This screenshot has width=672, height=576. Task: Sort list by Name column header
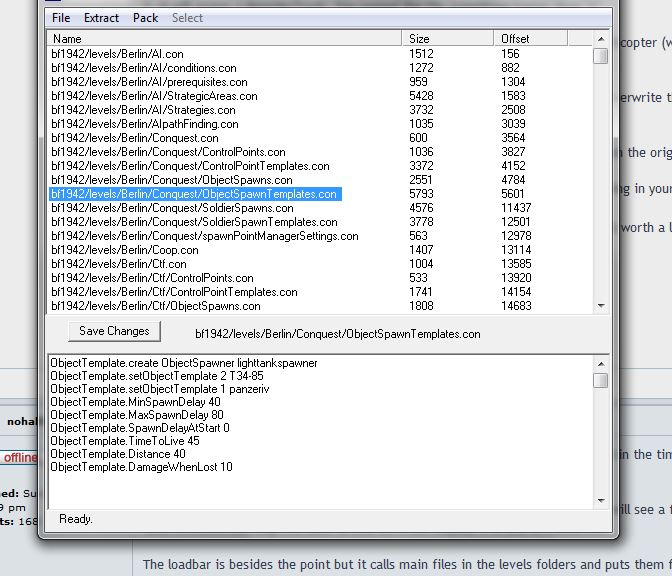click(x=224, y=39)
